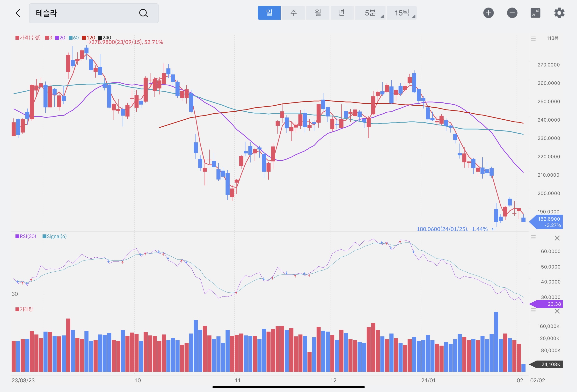Click the 11 month axis label
The width and height of the screenshot is (577, 392).
coord(238,380)
